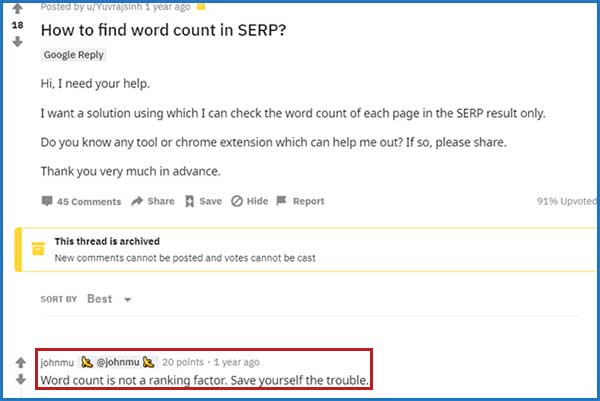Click the Report flag icon
The image size is (600, 401).
coord(281,200)
